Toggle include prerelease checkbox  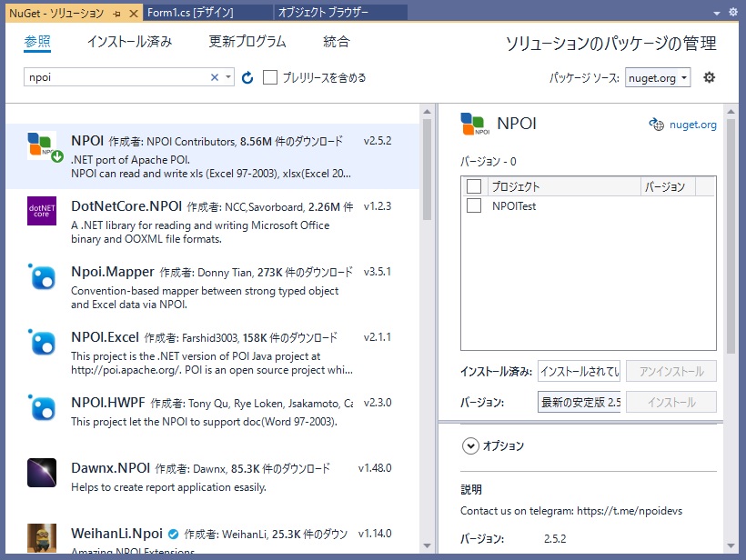(270, 77)
